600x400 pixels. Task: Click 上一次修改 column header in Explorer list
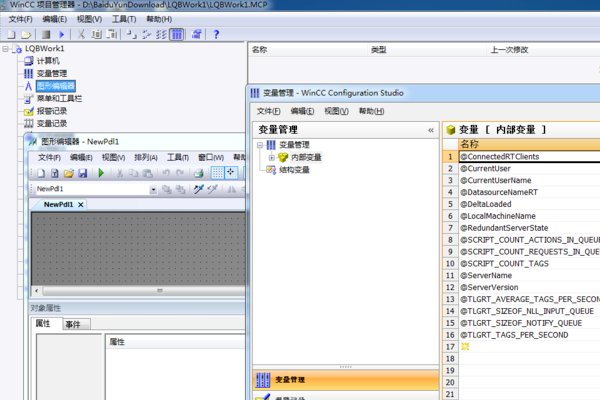click(509, 50)
